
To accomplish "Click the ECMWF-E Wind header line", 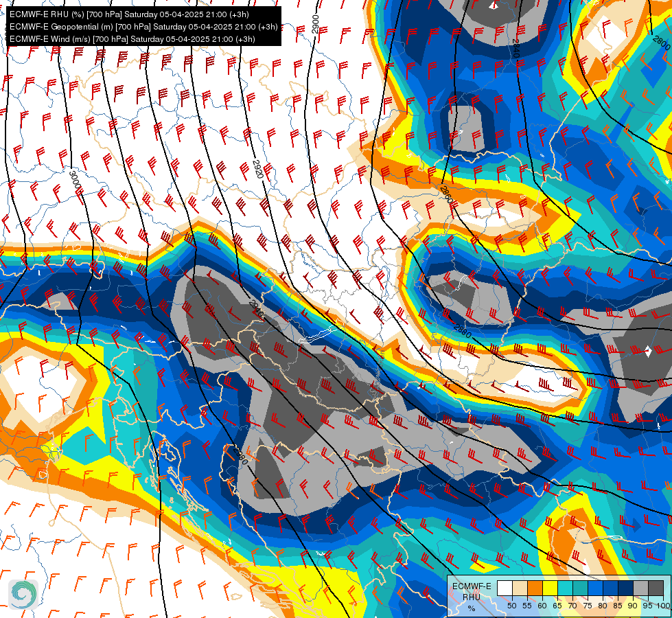I will coord(132,39).
